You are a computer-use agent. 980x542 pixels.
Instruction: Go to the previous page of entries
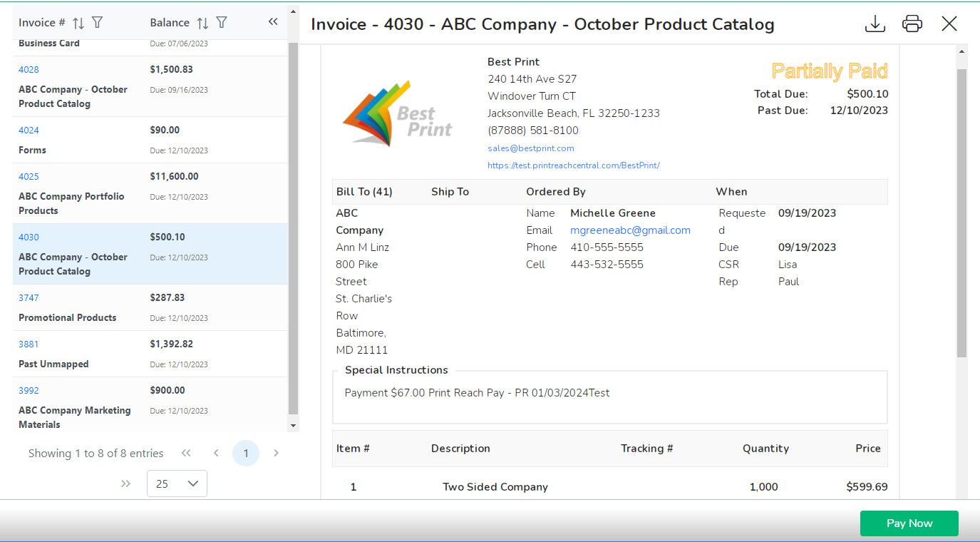point(216,453)
